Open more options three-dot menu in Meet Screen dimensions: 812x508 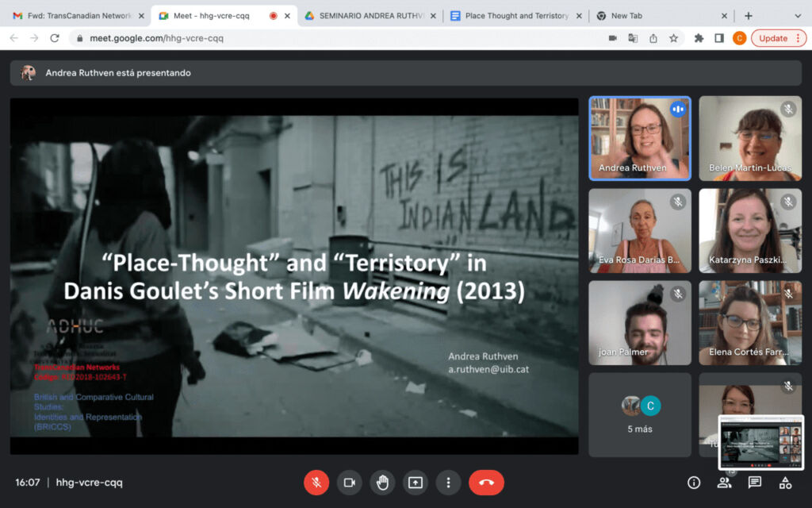[448, 483]
